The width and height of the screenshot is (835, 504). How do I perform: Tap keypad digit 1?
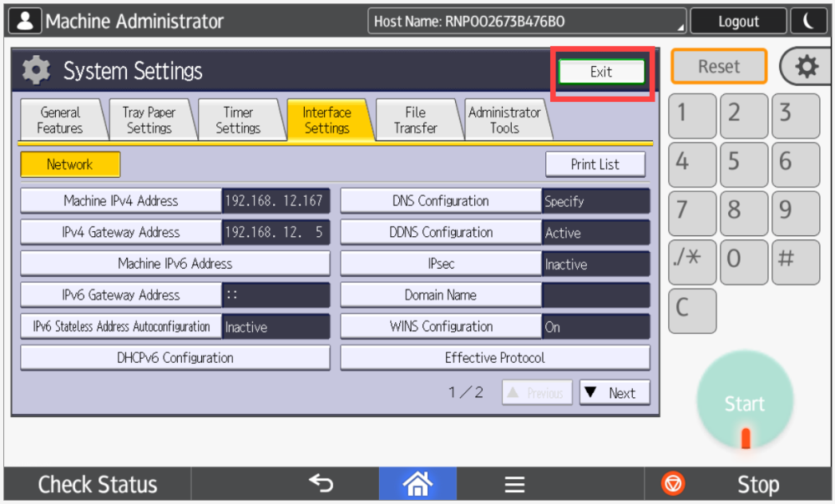click(692, 115)
